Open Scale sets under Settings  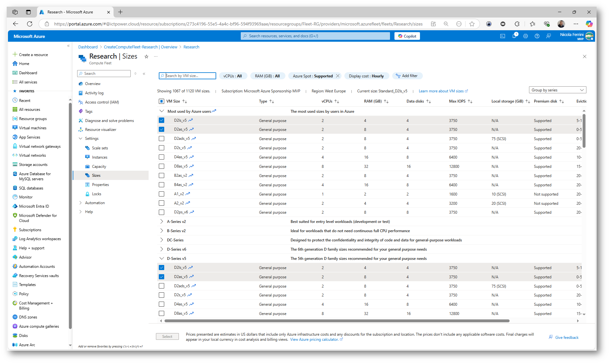[100, 148]
